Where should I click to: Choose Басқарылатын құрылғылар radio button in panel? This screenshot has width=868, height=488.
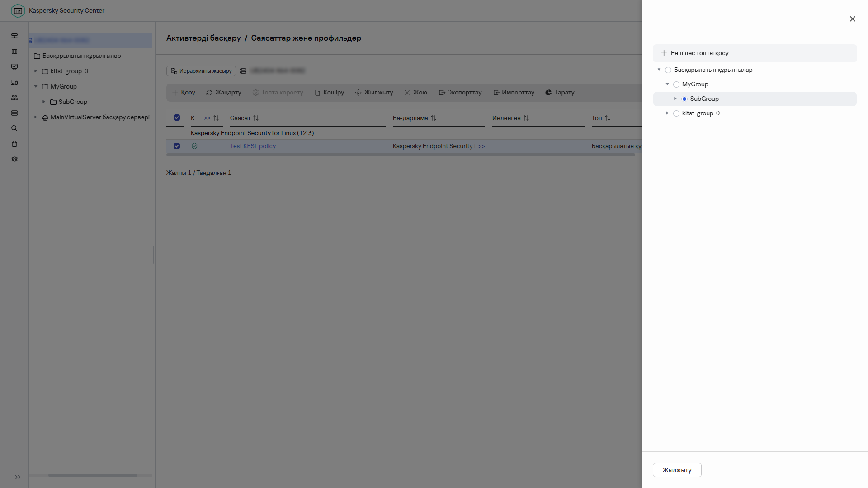tap(668, 70)
